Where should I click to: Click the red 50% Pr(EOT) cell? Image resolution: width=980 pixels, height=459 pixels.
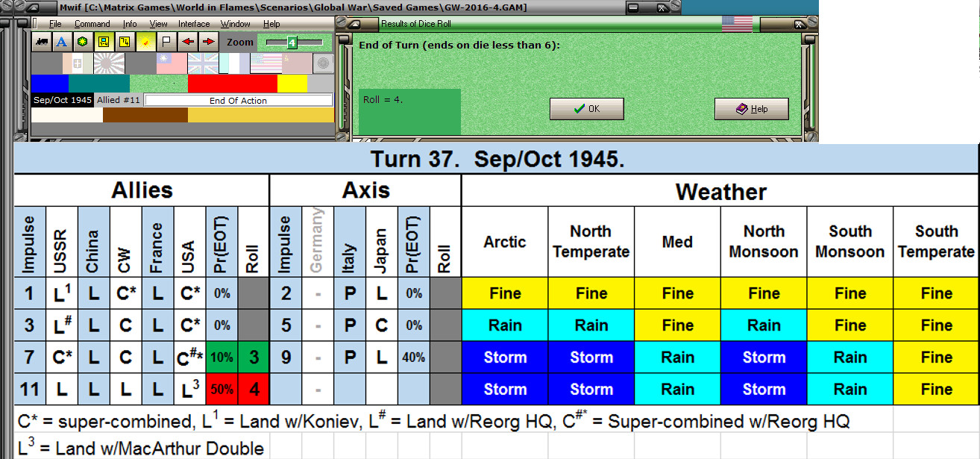point(222,390)
